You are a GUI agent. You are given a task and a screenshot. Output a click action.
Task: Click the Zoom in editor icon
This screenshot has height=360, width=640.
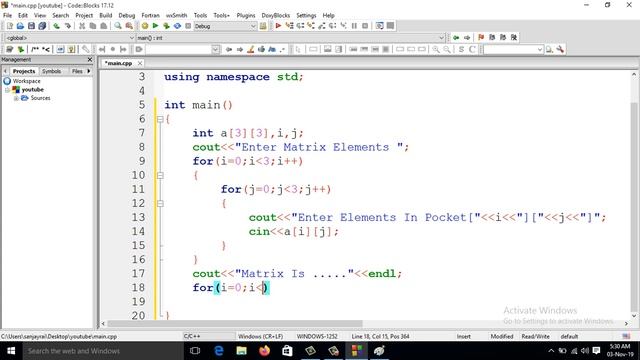(436, 49)
